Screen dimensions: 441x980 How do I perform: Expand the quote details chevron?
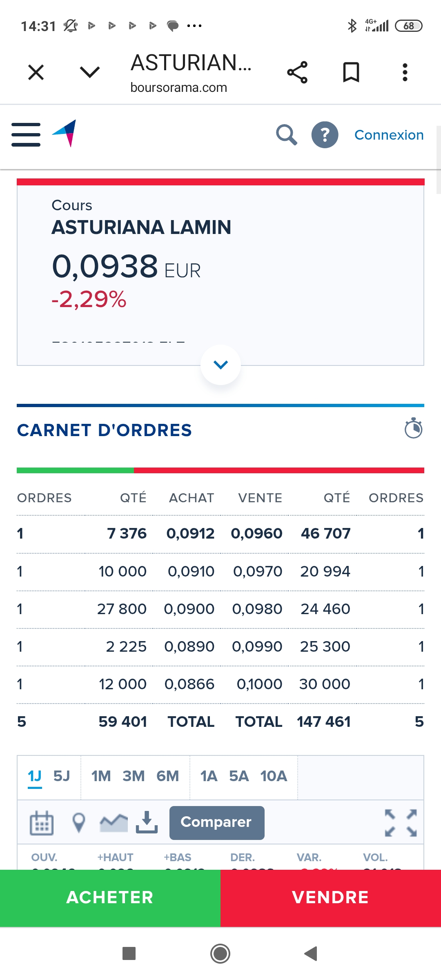coord(220,365)
